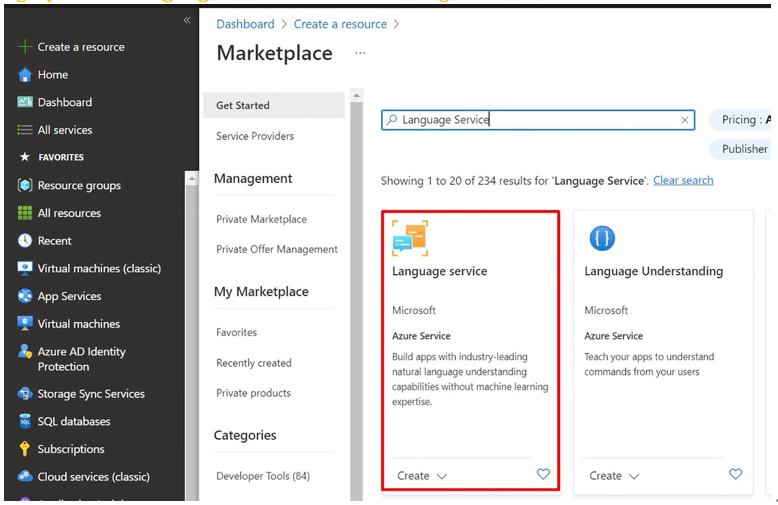The width and height of the screenshot is (778, 505).
Task: Click Microsoft publisher on Language Understanding card
Action: pos(606,311)
